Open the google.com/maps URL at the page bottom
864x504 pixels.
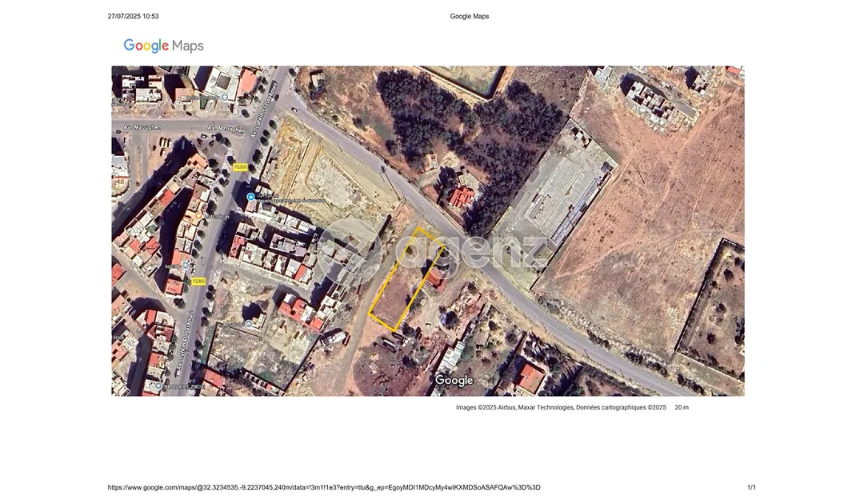[324, 485]
